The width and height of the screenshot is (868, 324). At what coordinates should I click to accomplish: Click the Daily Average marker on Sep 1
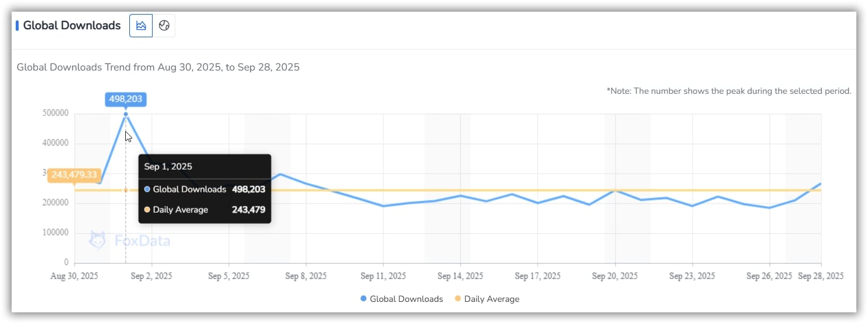pyautogui.click(x=126, y=190)
